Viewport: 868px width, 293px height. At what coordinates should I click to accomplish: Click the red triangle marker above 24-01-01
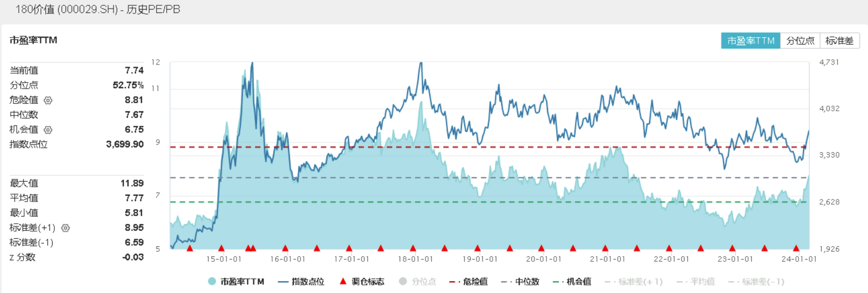tap(796, 248)
